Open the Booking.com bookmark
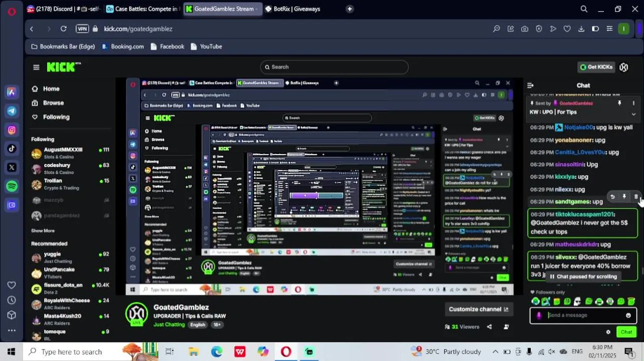 click(x=123, y=46)
